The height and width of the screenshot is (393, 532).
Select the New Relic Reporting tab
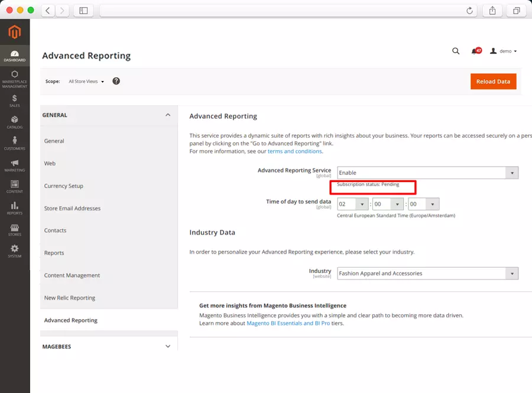70,298
